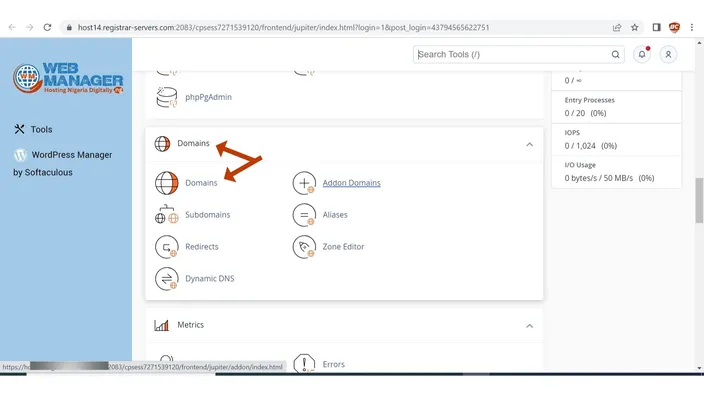Screen dimensions: 704x396
Task: Click the browser address bar URL
Action: (283, 27)
